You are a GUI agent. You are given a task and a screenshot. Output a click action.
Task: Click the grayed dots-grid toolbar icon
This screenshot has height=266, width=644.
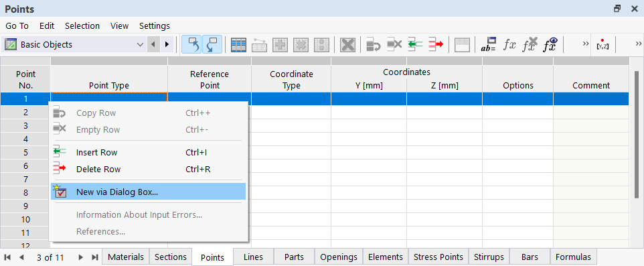coord(321,45)
